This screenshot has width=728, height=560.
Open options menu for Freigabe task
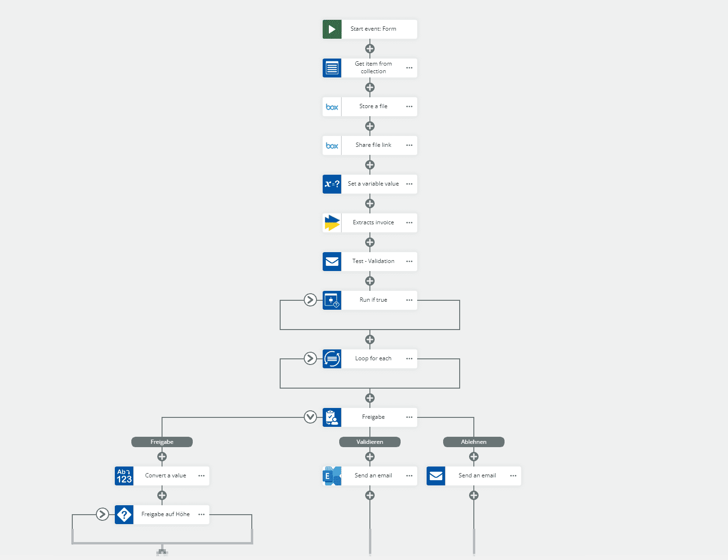coord(409,417)
